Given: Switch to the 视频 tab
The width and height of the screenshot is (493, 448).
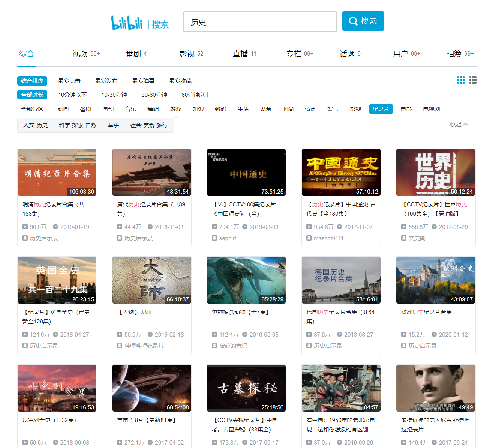Looking at the screenshot, I should pyautogui.click(x=80, y=53).
